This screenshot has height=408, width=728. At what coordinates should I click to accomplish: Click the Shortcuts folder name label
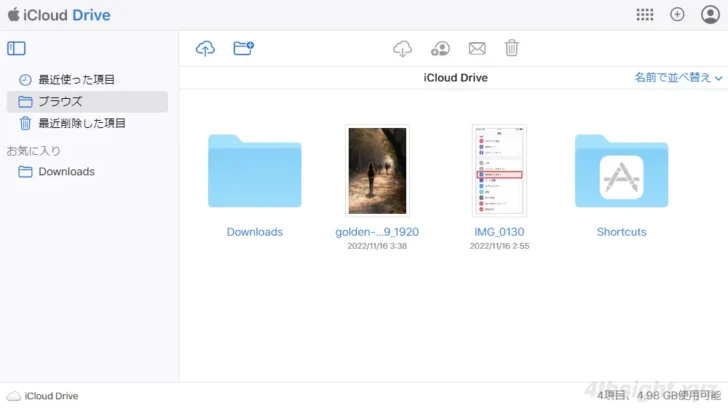621,232
